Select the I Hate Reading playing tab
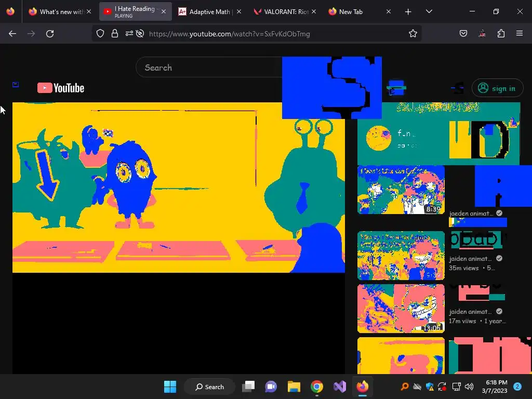The width and height of the screenshot is (532, 399). point(136,11)
